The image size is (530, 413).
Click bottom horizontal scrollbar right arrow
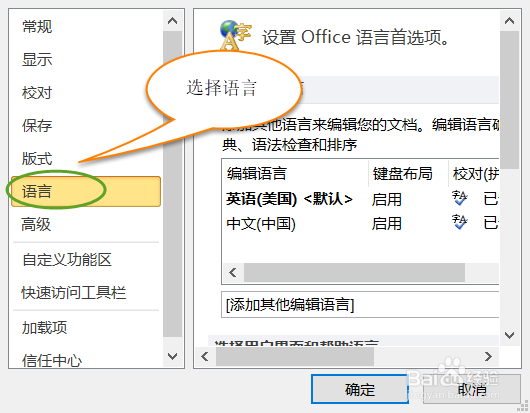[x=488, y=356]
